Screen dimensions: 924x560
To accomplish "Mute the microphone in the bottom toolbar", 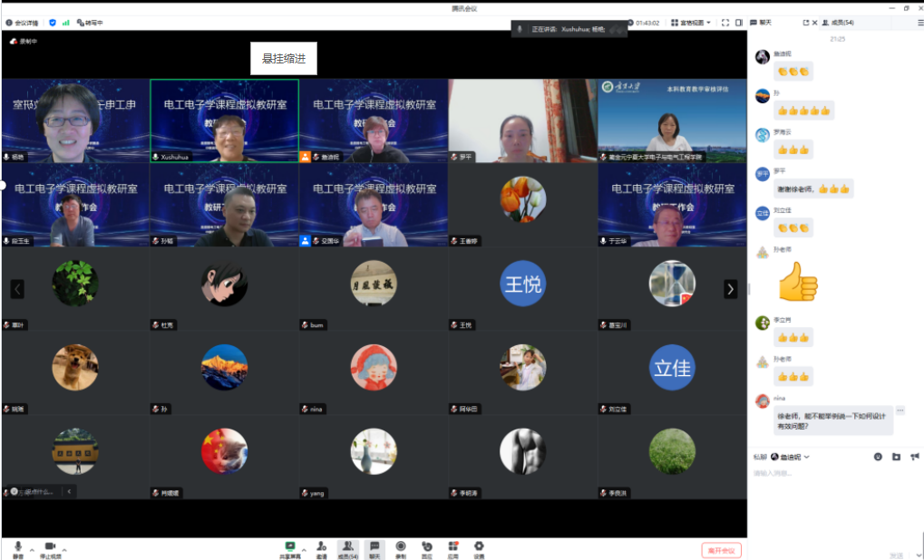I will (18, 549).
